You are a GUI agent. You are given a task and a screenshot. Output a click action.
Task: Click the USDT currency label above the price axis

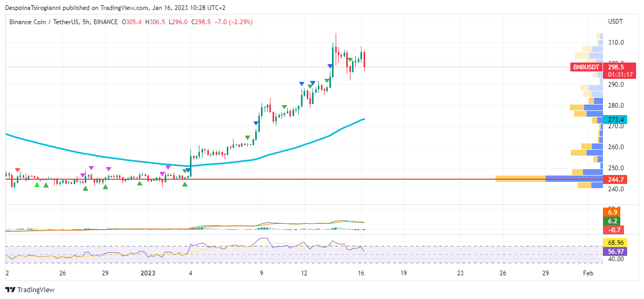(x=615, y=22)
